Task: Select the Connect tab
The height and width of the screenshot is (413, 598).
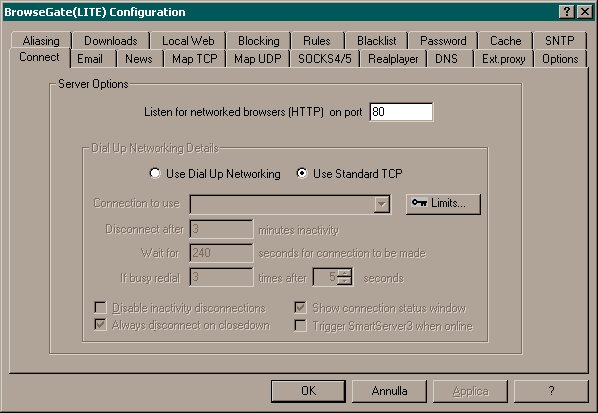Action: 39,57
